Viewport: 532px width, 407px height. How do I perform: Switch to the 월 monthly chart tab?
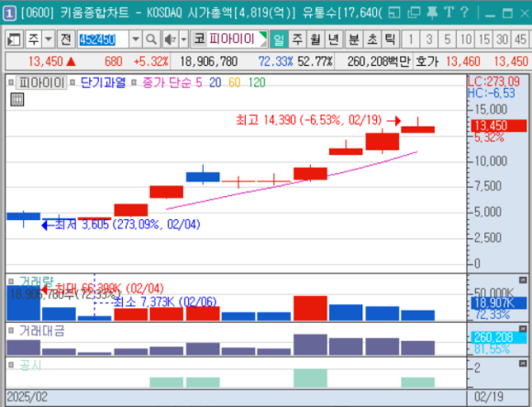point(316,39)
